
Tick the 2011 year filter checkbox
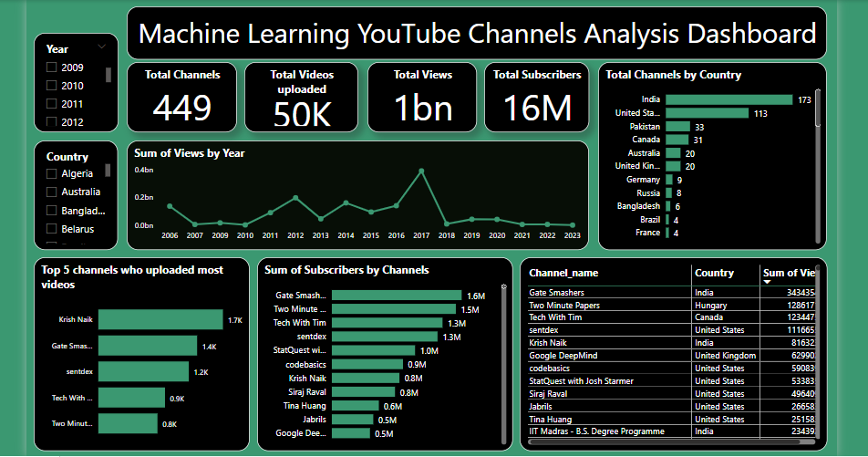[52, 104]
